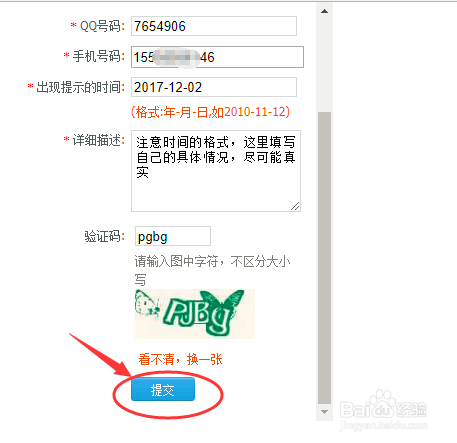Image resolution: width=457 pixels, height=443 pixels.
Task: Click the QQ号码 input field
Action: click(214, 26)
